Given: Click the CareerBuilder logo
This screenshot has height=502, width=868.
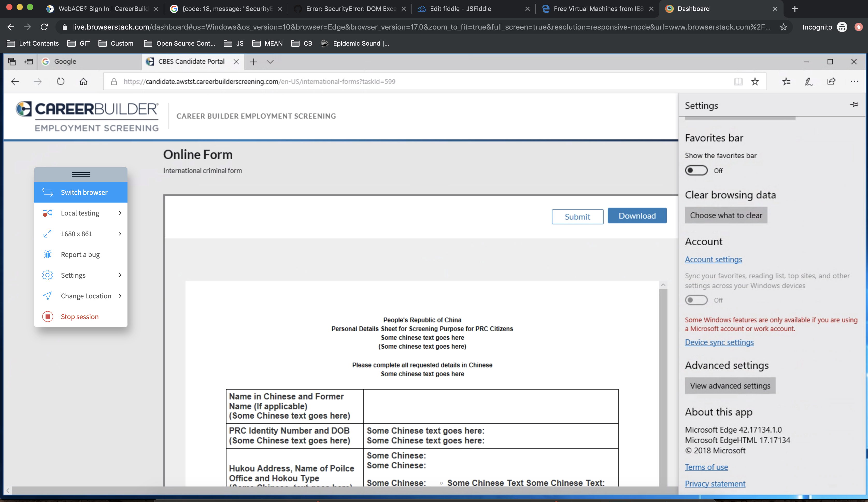Looking at the screenshot, I should (88, 116).
